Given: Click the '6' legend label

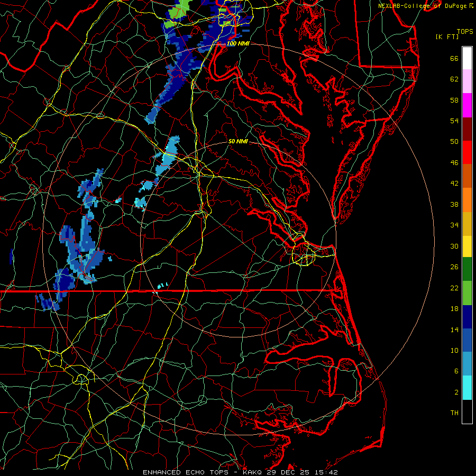Looking at the screenshot, I should (456, 371).
